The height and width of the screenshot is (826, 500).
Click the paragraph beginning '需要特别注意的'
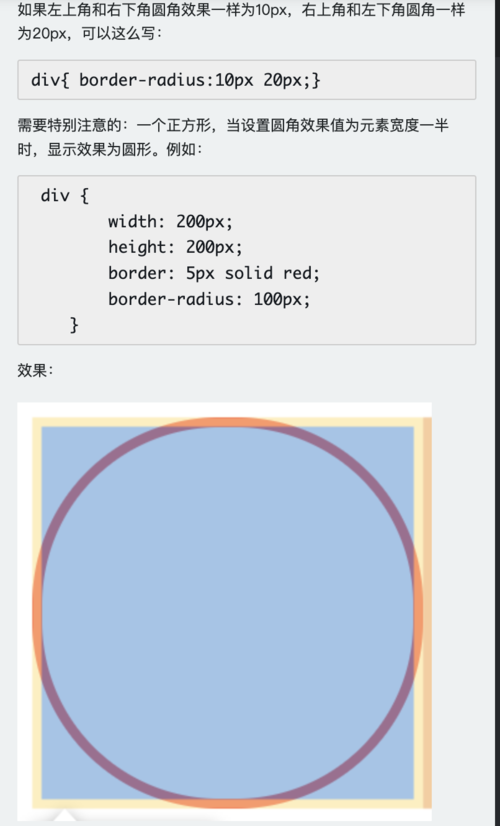(233, 137)
